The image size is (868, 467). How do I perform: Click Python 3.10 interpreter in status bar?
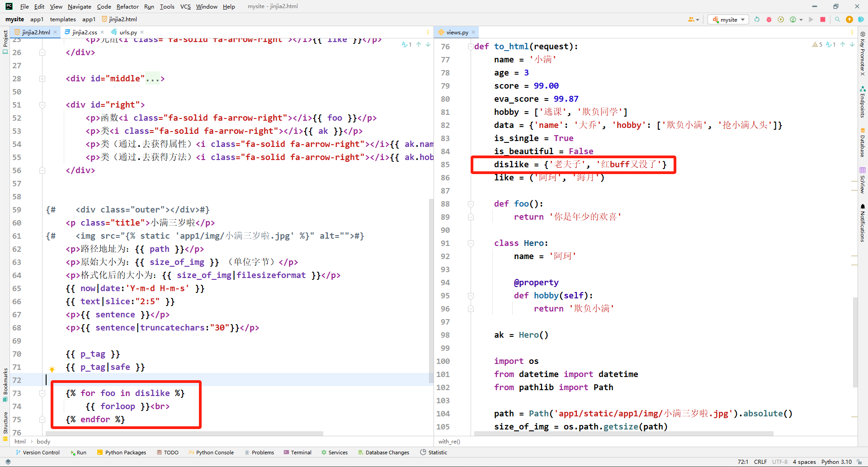point(836,462)
